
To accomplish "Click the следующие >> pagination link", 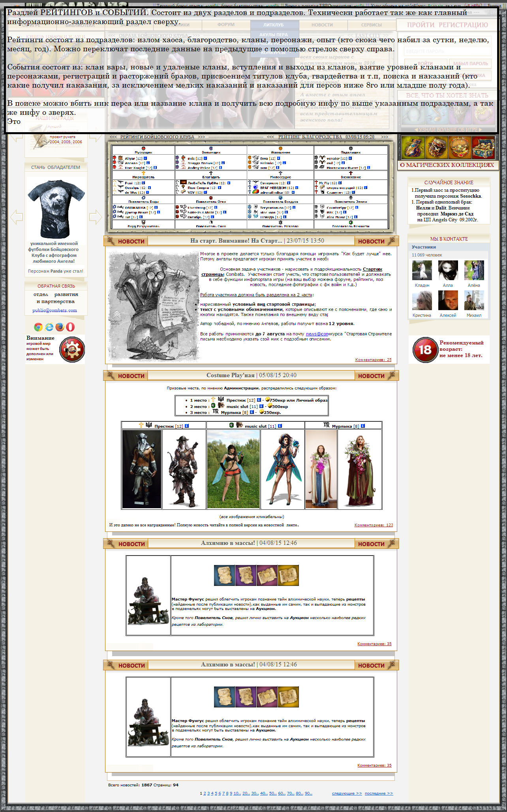I will [347, 793].
